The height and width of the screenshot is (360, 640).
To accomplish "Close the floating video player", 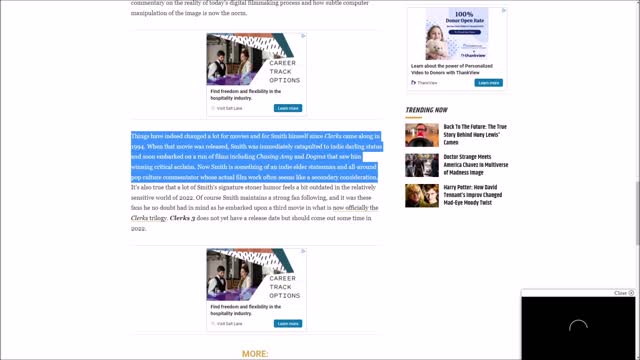I will point(624,293).
